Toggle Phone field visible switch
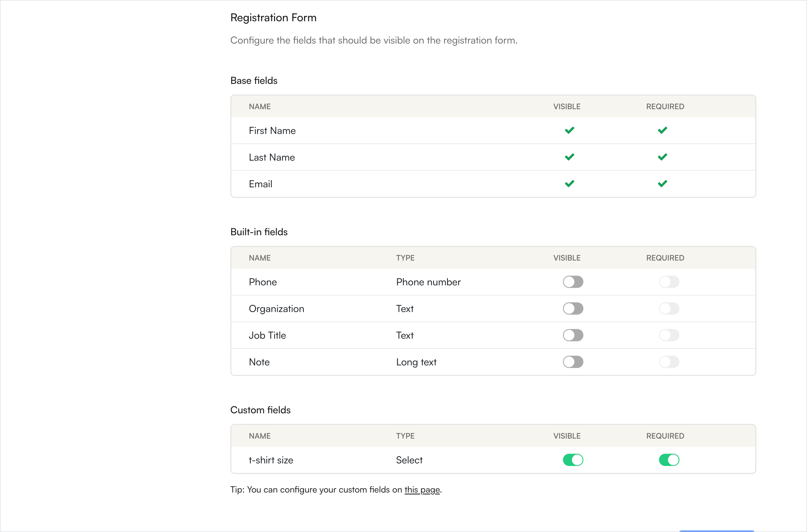The image size is (807, 532). click(x=573, y=282)
